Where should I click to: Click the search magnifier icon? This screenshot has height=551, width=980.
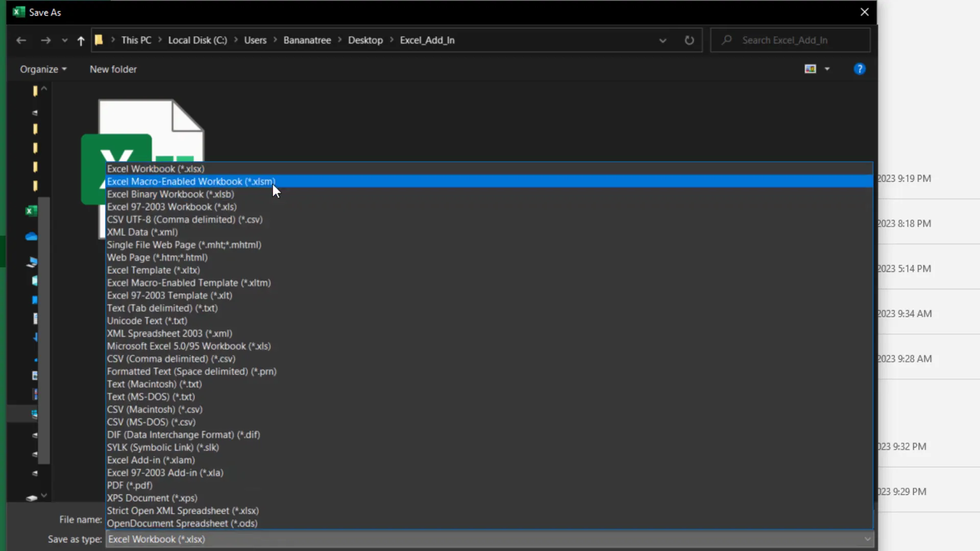(727, 40)
